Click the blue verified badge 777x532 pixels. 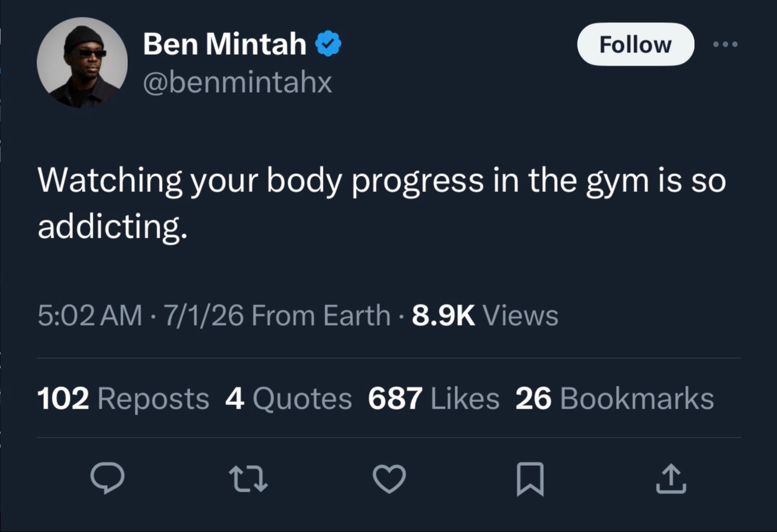(x=328, y=45)
